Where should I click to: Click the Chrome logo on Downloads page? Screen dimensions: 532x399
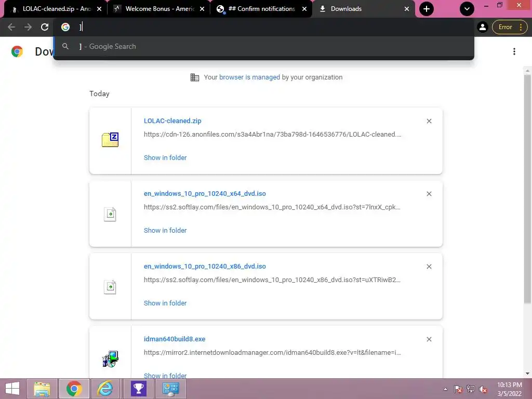[x=17, y=51]
